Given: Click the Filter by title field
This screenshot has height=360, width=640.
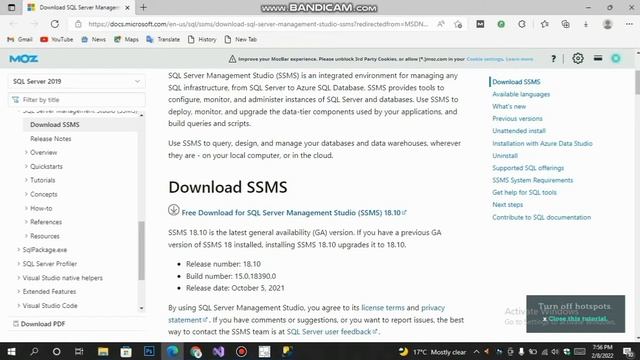Looking at the screenshot, I should (x=77, y=100).
